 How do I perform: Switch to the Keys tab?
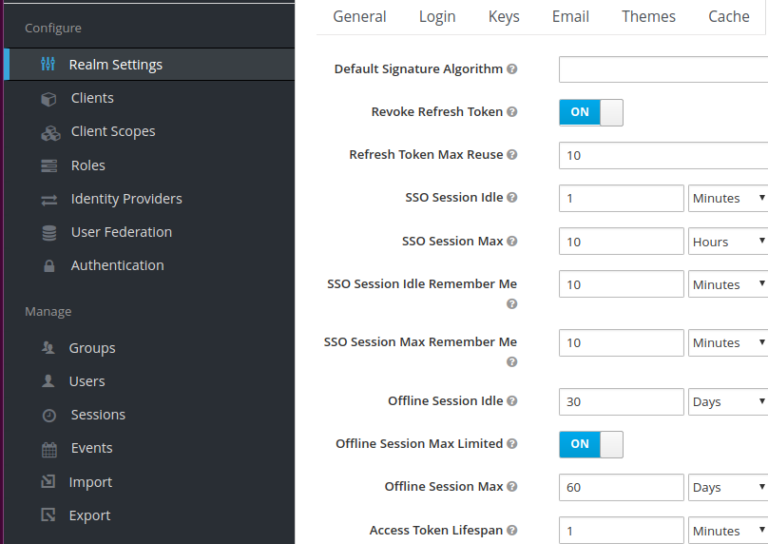504,17
